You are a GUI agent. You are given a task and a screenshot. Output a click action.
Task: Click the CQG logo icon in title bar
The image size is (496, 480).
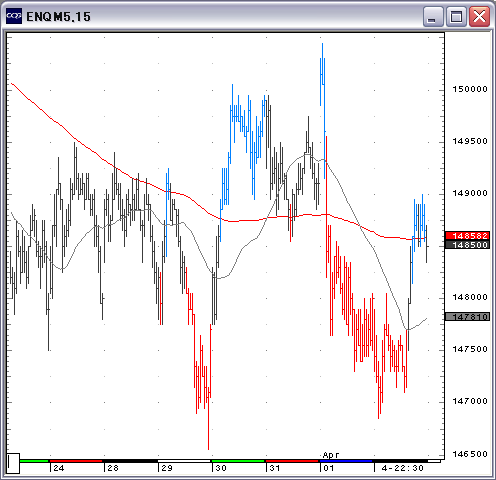pyautogui.click(x=14, y=16)
